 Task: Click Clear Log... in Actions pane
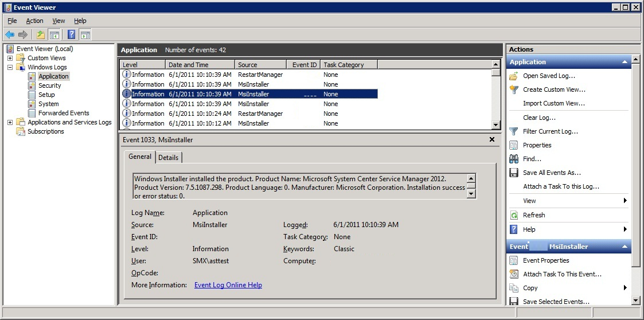click(x=539, y=118)
